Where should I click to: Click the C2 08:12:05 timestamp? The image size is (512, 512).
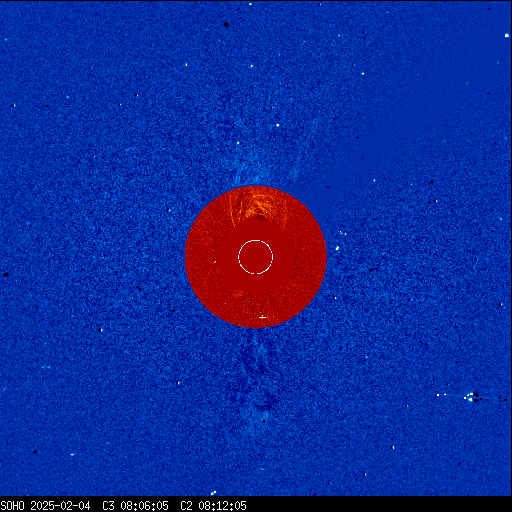[x=213, y=506]
